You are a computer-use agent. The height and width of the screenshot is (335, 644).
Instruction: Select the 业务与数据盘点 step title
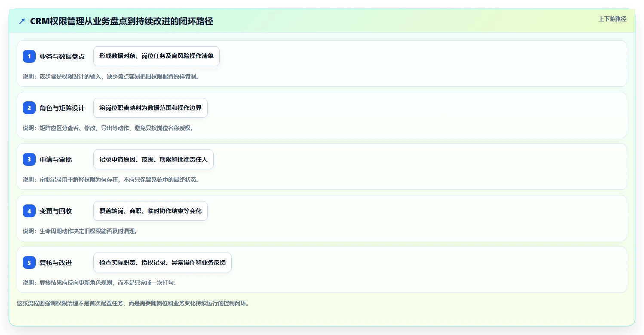(62, 56)
